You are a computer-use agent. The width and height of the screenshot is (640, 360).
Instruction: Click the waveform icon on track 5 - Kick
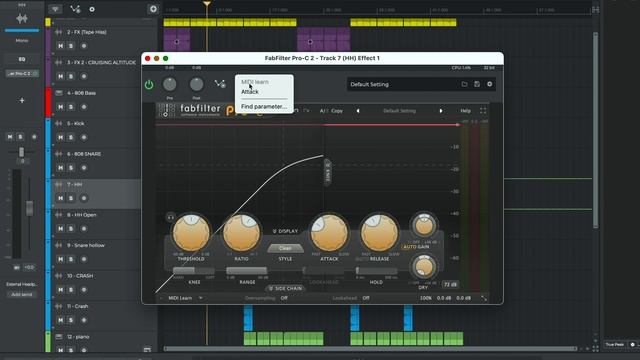click(59, 123)
